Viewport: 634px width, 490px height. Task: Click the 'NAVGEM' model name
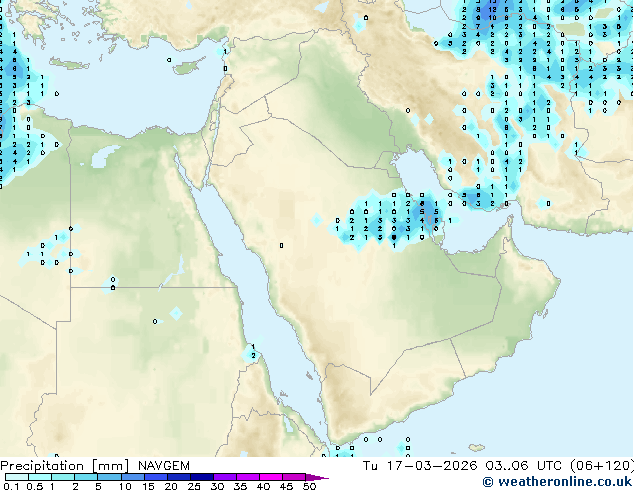coord(164,466)
